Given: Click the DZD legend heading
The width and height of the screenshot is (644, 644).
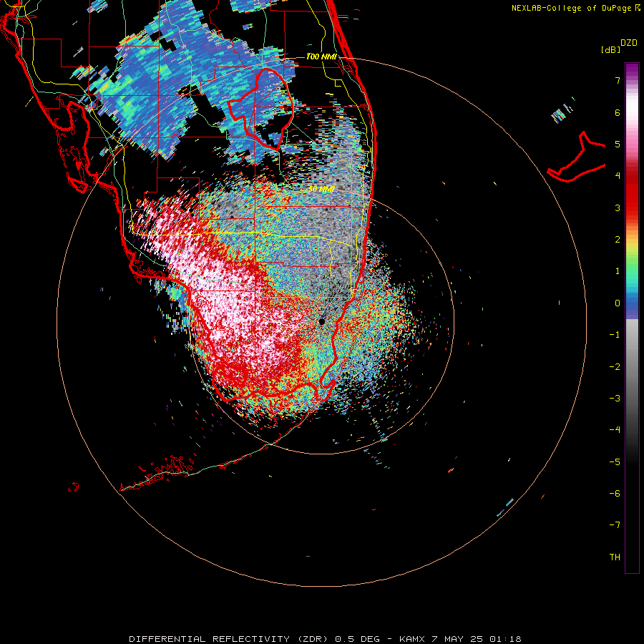Looking at the screenshot, I should [628, 43].
